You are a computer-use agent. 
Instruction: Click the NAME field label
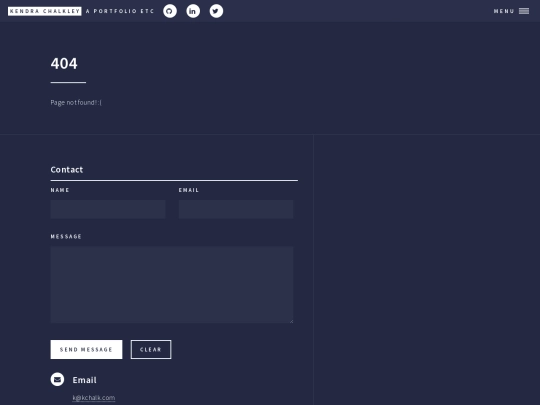click(60, 190)
